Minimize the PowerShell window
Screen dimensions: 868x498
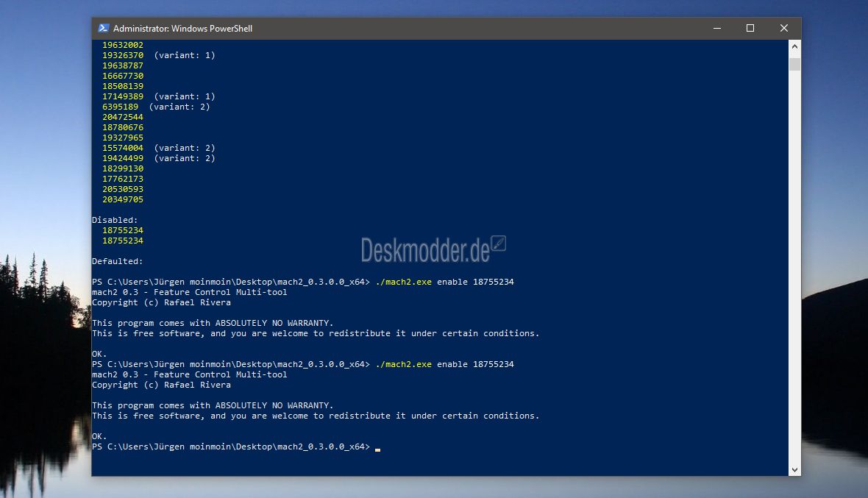(x=717, y=28)
